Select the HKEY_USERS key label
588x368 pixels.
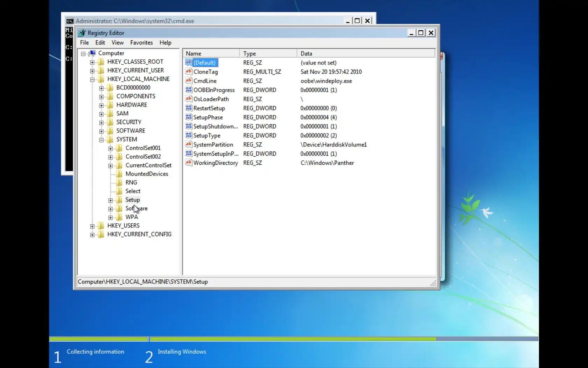pyautogui.click(x=124, y=226)
